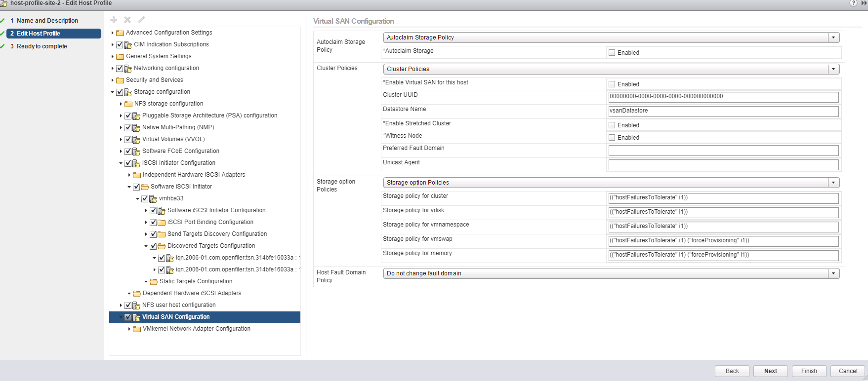Click the Security and Services folder icon
This screenshot has height=381, width=868.
point(120,80)
